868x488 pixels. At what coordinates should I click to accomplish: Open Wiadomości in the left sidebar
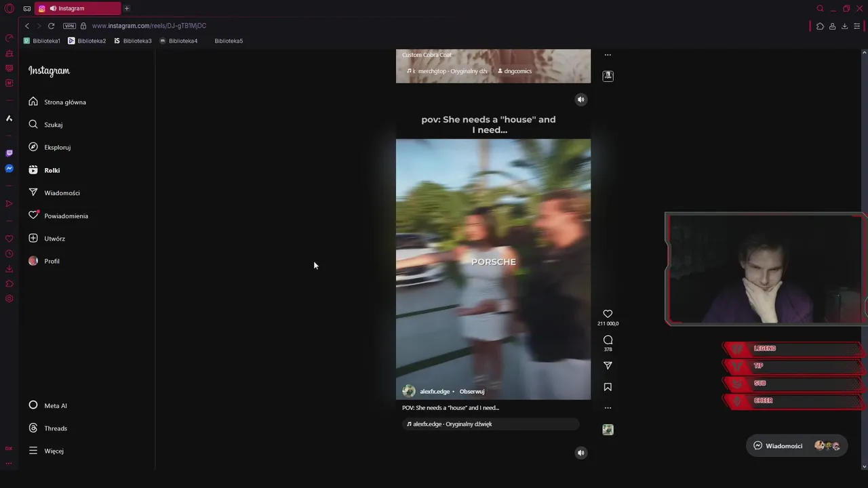click(x=54, y=193)
